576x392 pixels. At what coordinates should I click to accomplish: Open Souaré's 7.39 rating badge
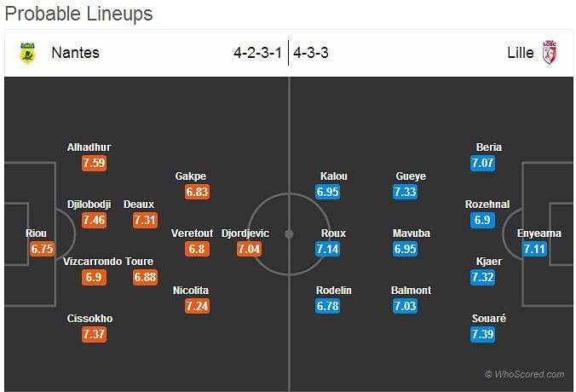tap(482, 334)
